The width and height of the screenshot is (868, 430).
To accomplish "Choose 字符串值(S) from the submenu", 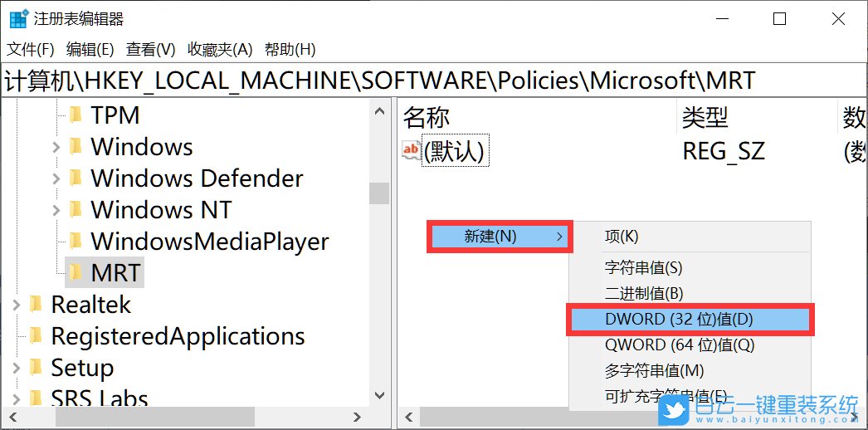I will [644, 268].
